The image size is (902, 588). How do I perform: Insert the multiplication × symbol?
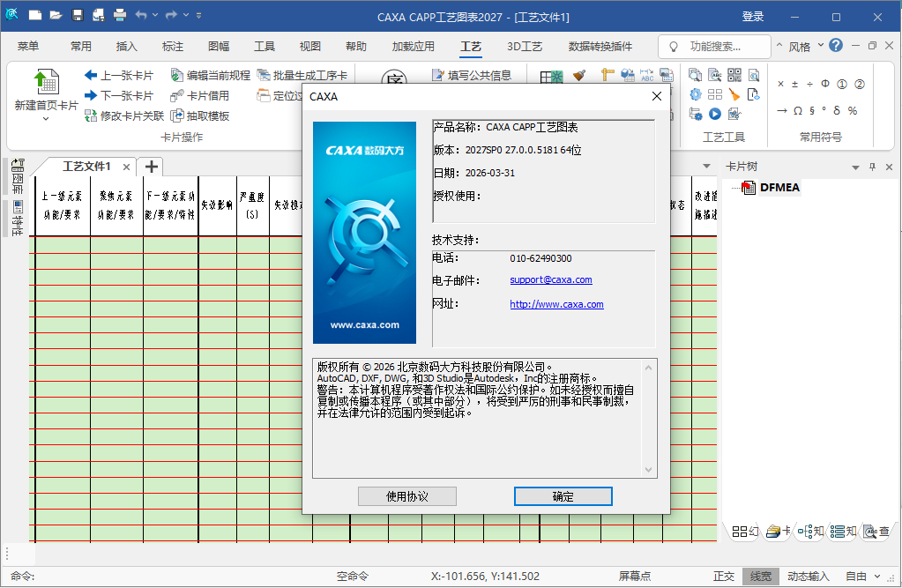[x=780, y=84]
